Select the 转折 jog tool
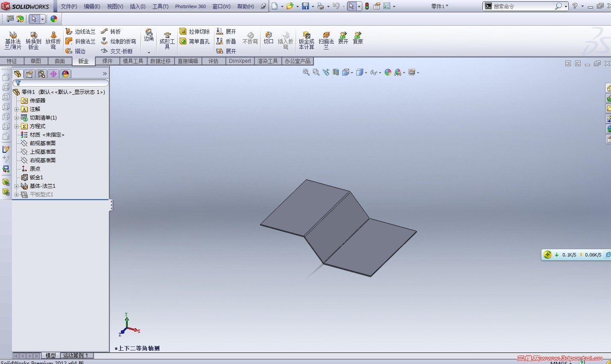This screenshot has height=364, width=611. point(111,32)
